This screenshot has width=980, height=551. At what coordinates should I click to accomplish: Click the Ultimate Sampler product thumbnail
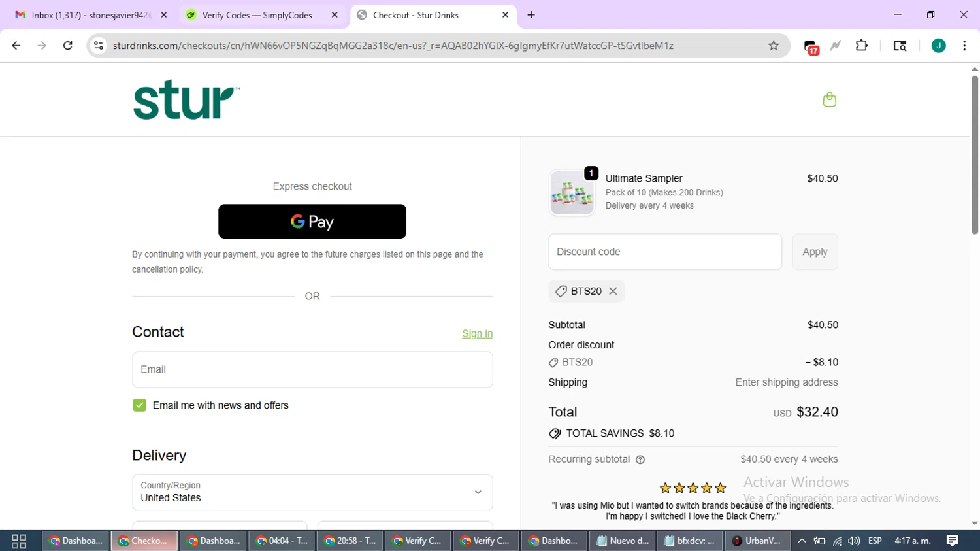[572, 193]
